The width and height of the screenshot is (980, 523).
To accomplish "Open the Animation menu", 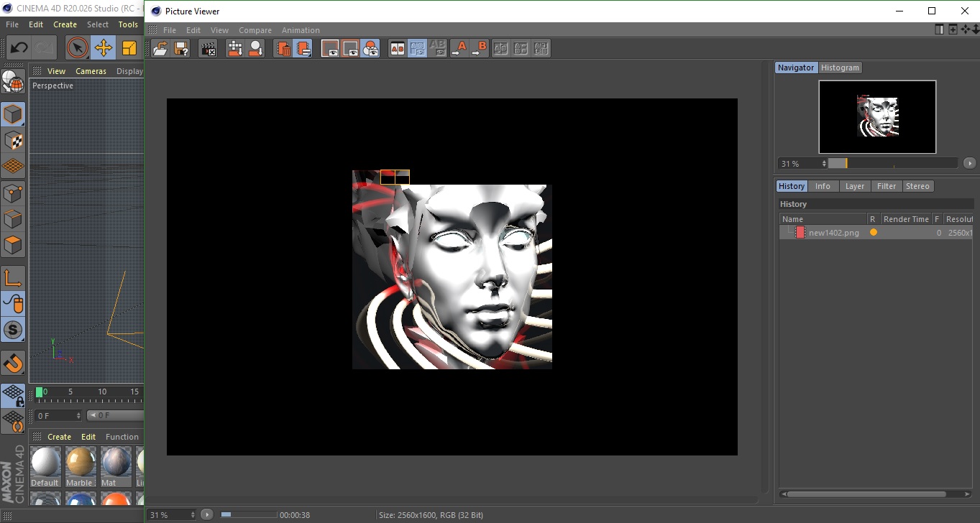I will click(301, 30).
